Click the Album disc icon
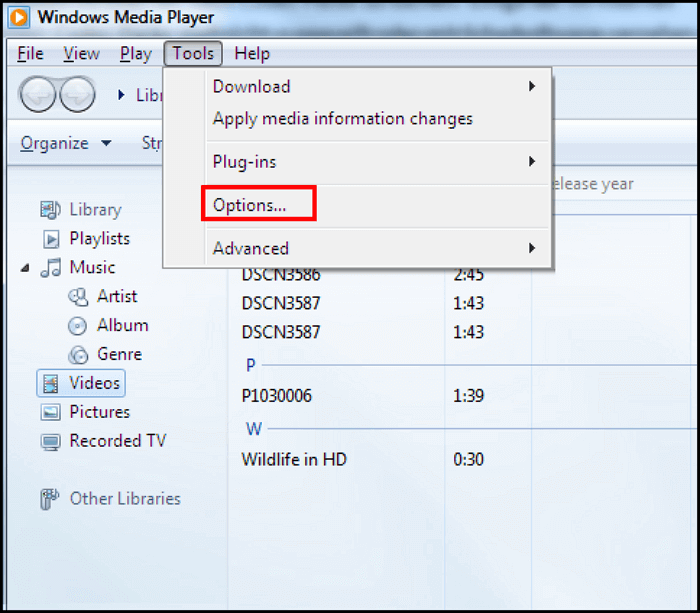Image resolution: width=700 pixels, height=613 pixels. pos(78,326)
